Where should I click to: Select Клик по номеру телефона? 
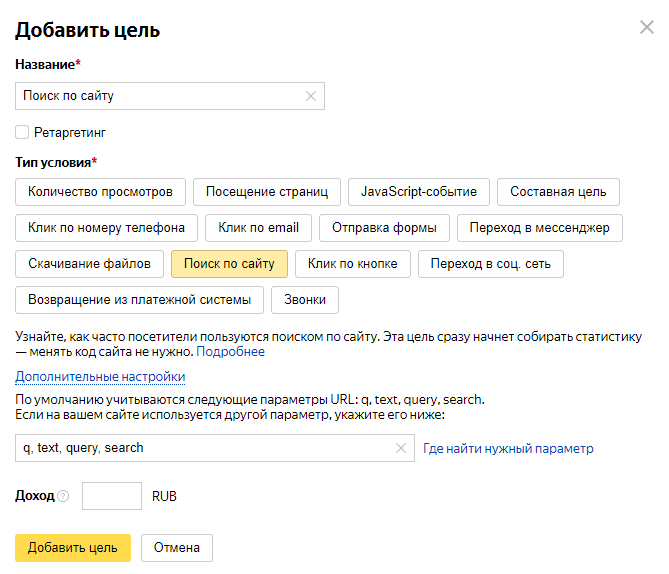point(107,228)
